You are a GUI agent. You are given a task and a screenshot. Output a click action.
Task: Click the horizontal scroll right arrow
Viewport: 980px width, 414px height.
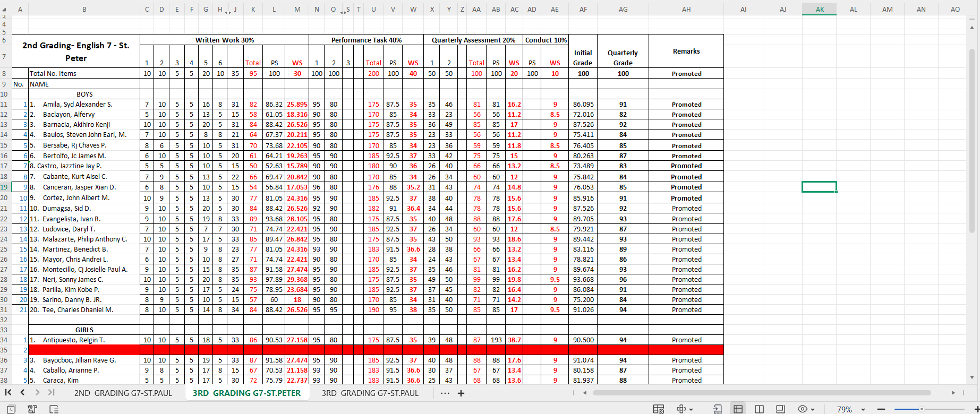(x=953, y=393)
